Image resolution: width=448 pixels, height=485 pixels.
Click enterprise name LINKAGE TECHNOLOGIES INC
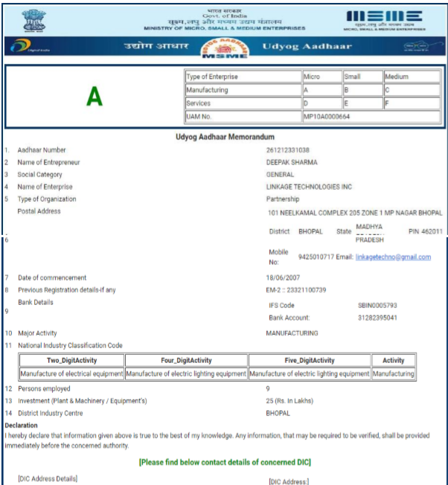[309, 187]
